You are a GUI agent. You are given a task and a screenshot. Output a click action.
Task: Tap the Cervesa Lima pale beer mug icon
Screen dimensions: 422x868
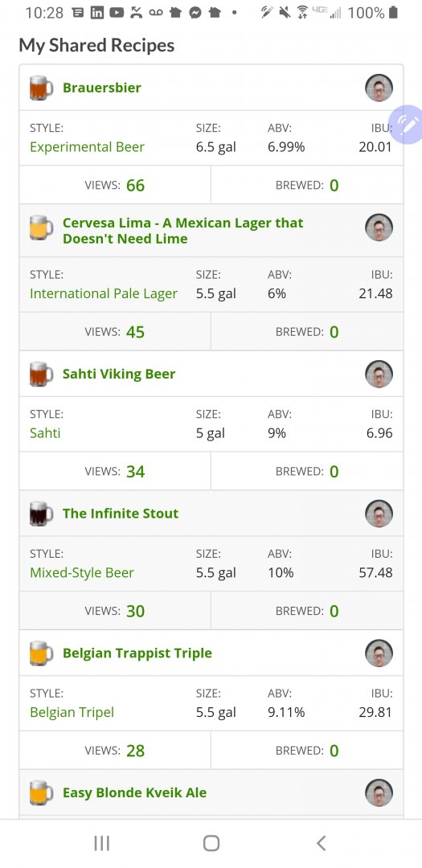(41, 227)
